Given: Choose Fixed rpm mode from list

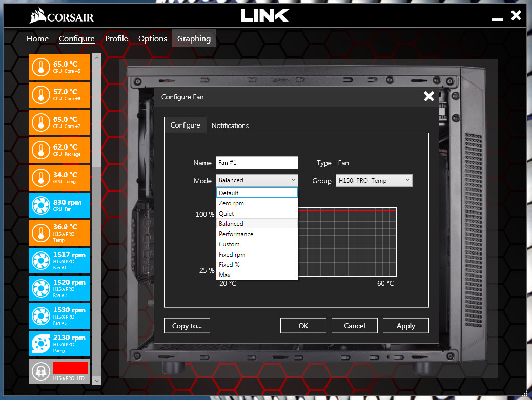Looking at the screenshot, I should [x=257, y=254].
